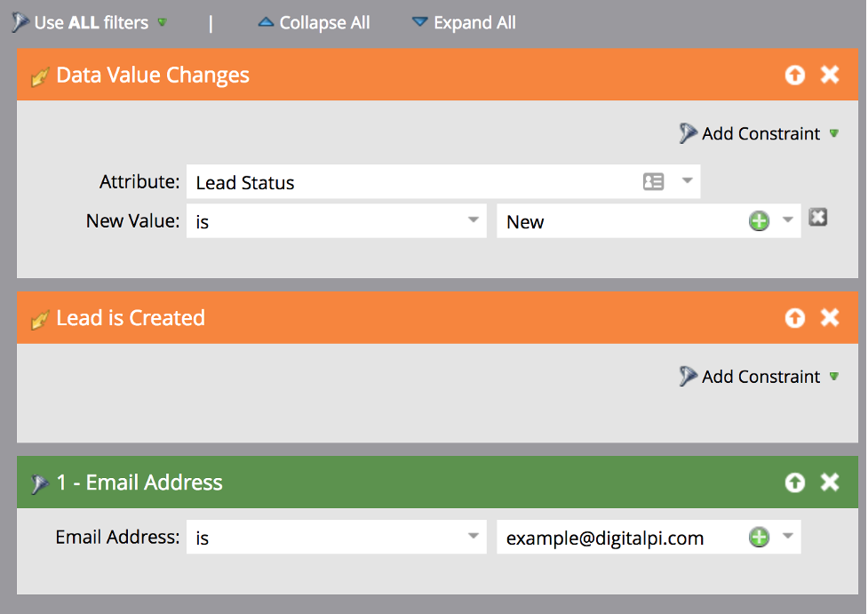Image resolution: width=868 pixels, height=614 pixels.
Task: Expand All filter panels
Action: [x=464, y=23]
